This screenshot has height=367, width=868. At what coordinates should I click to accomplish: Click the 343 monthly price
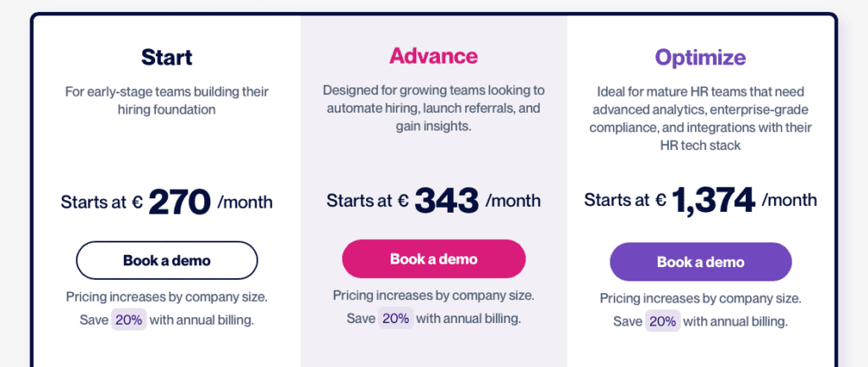(x=446, y=201)
